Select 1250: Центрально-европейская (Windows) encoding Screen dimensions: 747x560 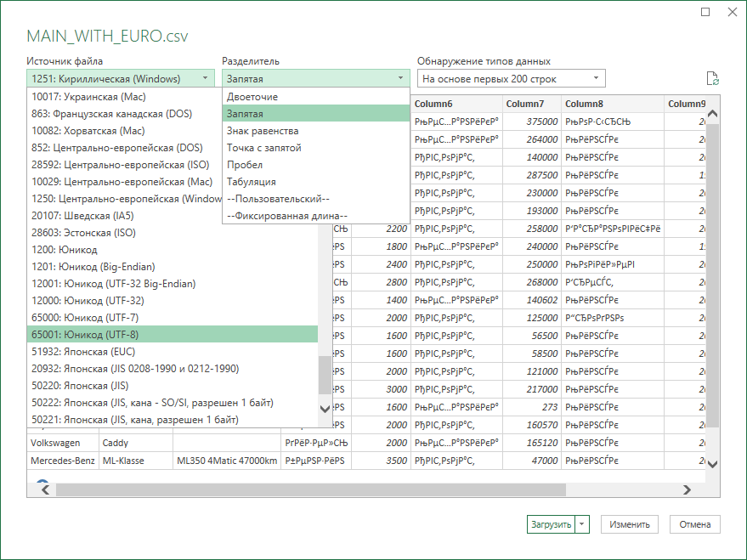[x=125, y=199]
